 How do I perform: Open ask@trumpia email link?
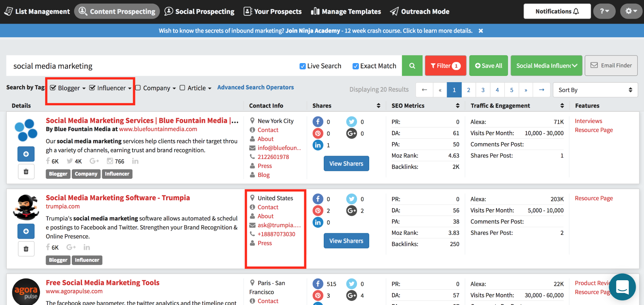279,225
